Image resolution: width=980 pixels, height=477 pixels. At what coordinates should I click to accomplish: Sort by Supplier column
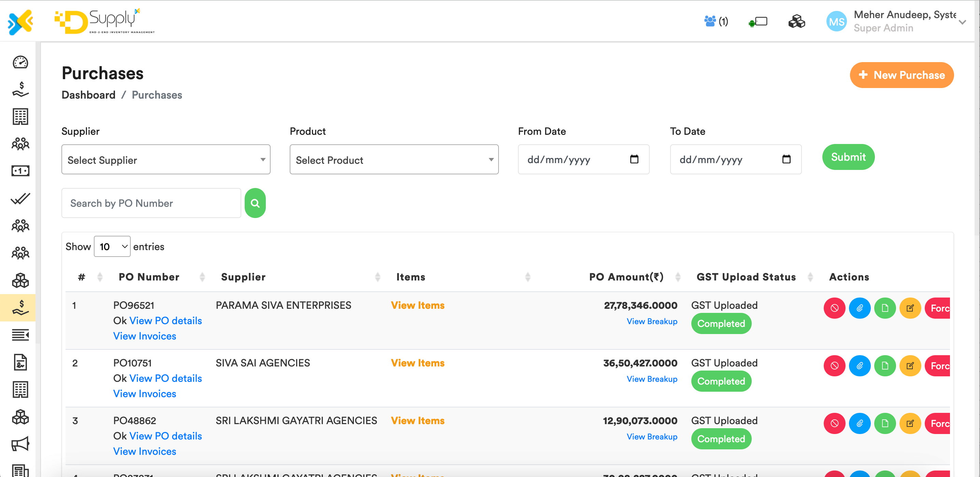378,277
